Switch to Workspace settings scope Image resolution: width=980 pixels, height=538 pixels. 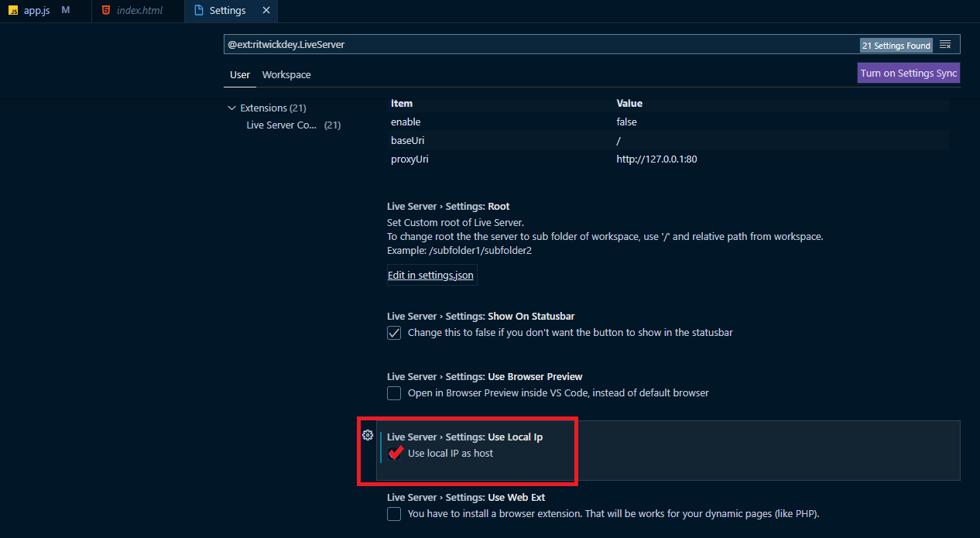286,75
